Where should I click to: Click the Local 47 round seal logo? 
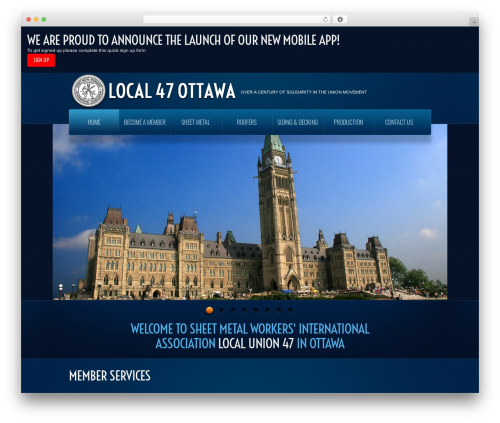point(88,91)
